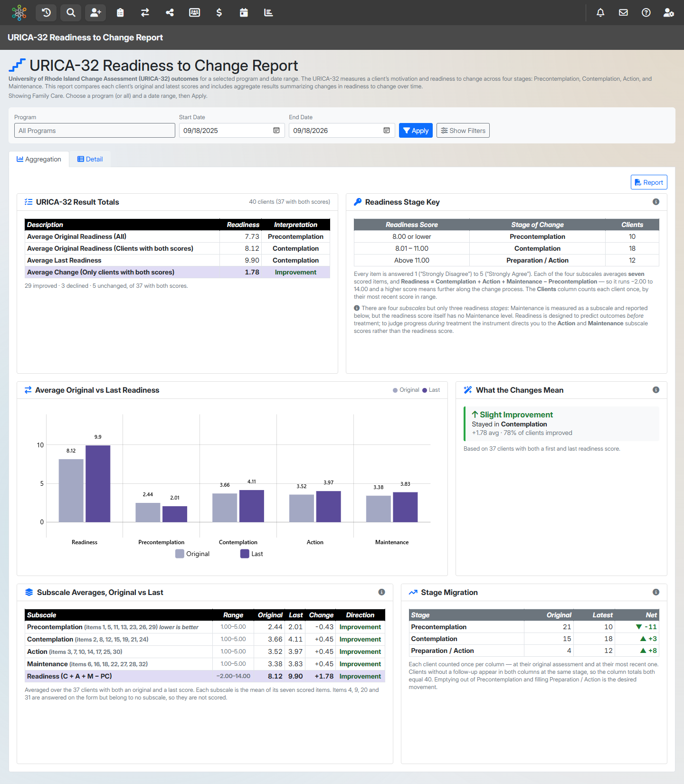Click the add client person-plus icon
Viewport: 684px width, 784px height.
tap(95, 13)
